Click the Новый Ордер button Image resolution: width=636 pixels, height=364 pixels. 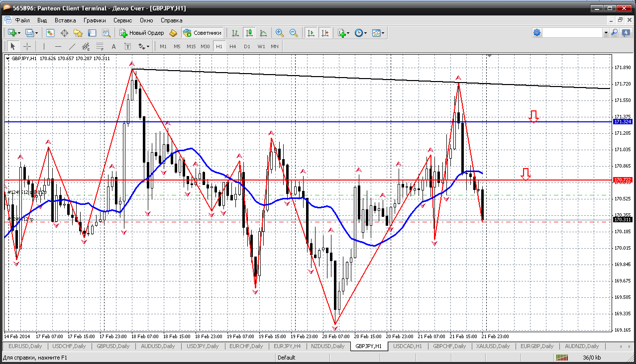pyautogui.click(x=142, y=33)
